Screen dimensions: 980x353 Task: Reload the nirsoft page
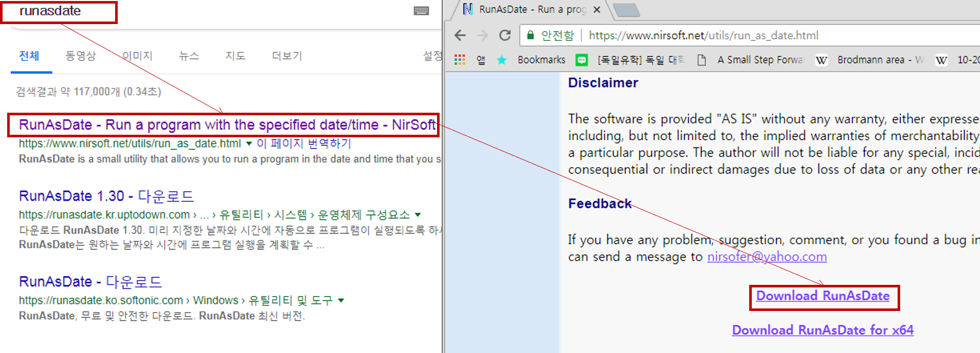pos(505,35)
